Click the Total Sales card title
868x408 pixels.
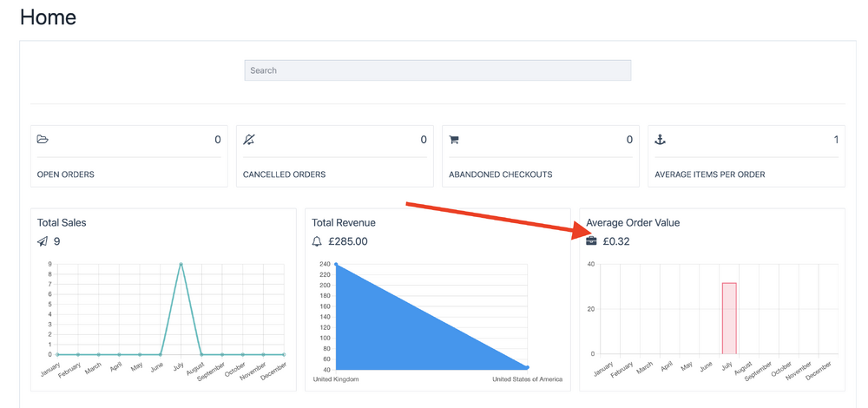click(x=62, y=222)
